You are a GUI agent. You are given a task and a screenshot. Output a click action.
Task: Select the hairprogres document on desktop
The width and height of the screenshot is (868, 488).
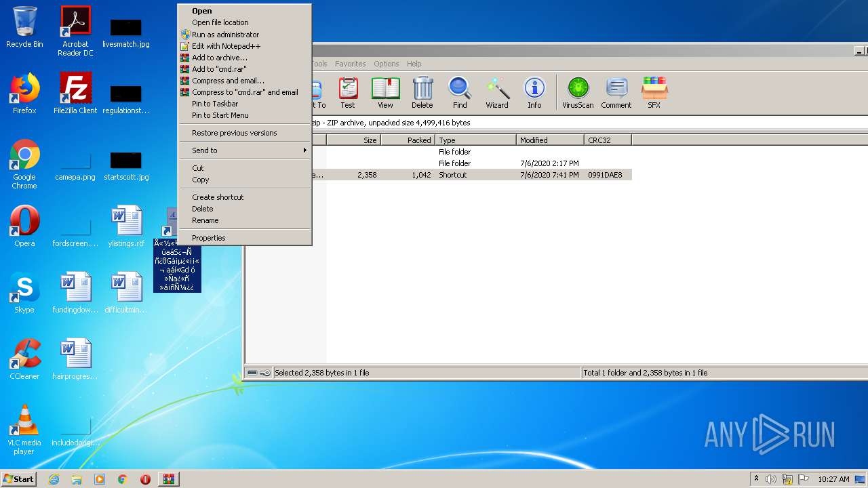click(x=75, y=359)
